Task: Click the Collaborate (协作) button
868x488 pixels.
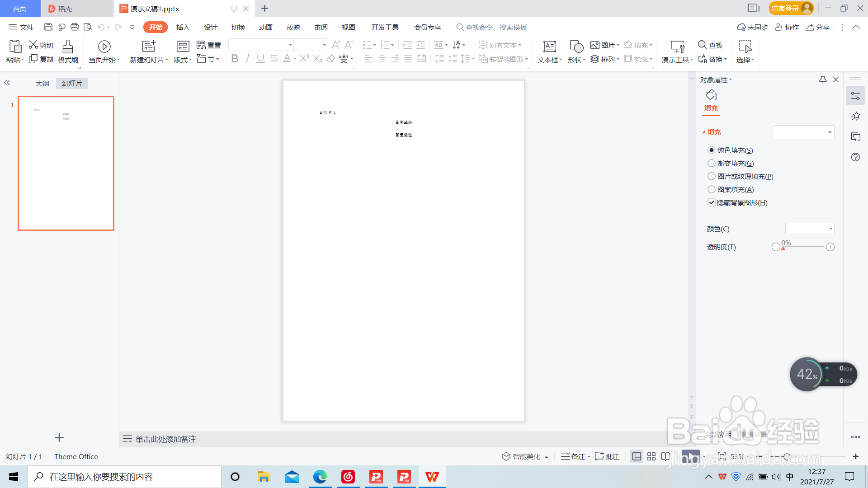Action: click(x=787, y=27)
